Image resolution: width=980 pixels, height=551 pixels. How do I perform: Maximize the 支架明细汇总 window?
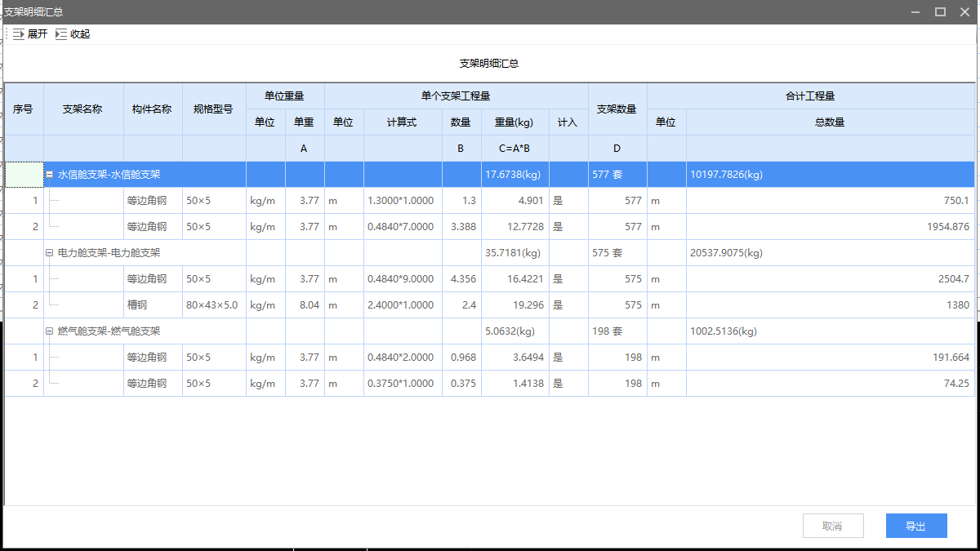tap(940, 11)
